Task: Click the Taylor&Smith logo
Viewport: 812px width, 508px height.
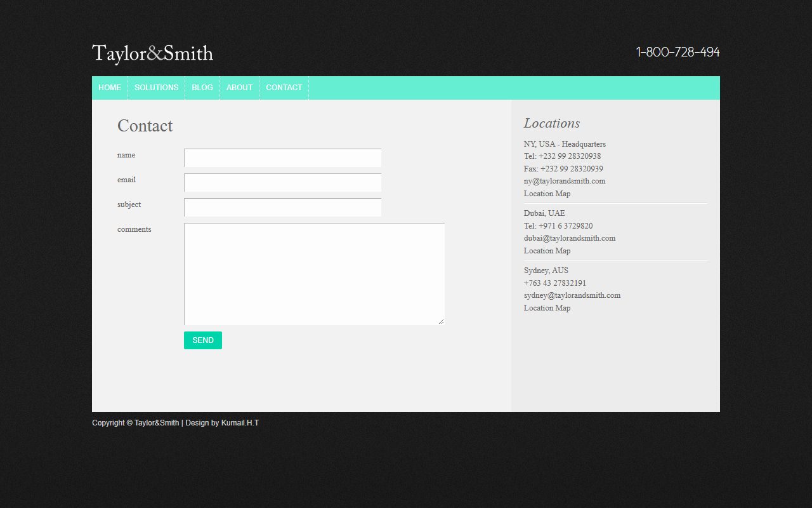Action: coord(152,54)
